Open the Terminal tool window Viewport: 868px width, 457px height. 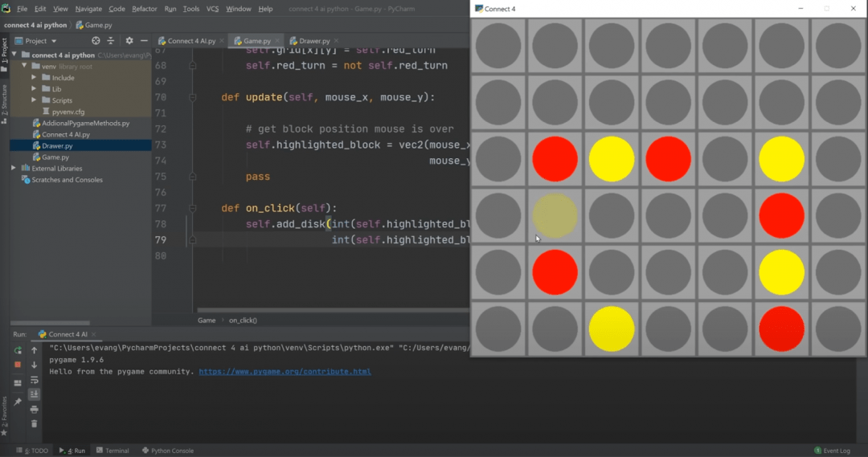(113, 451)
